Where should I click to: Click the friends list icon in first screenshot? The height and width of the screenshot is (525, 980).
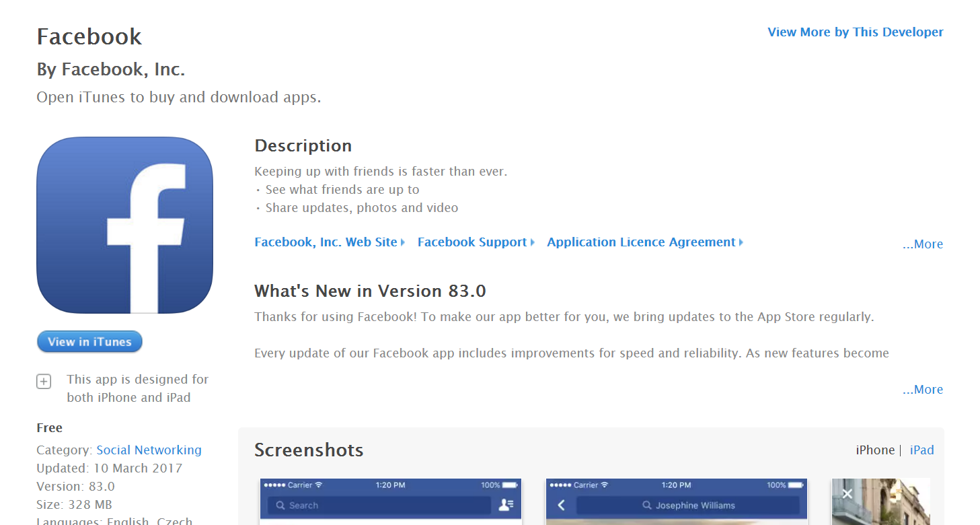click(x=506, y=505)
